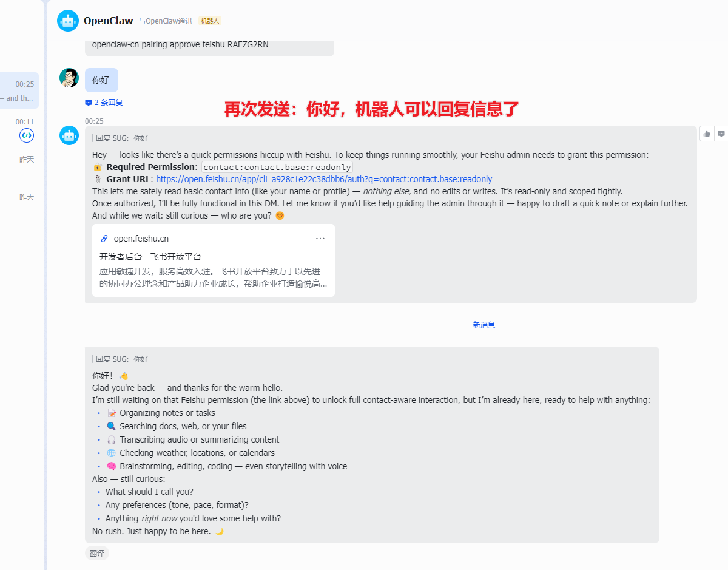Open the 开发者后台 - 飞书开放平台 preview card
Screen dimensions: 728x570
coord(214,260)
